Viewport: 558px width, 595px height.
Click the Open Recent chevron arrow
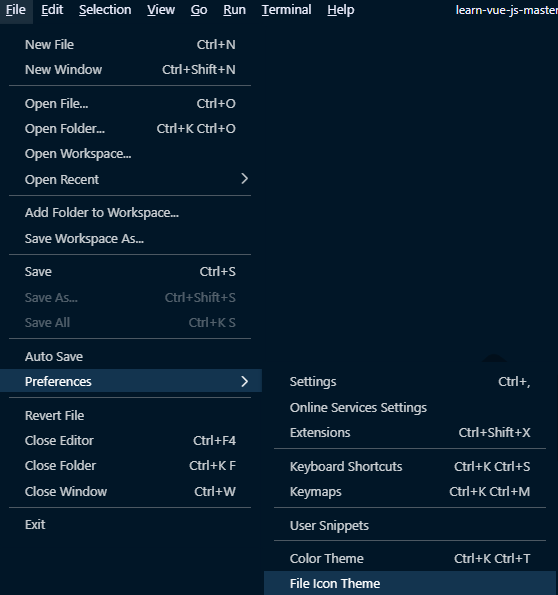[x=244, y=179]
